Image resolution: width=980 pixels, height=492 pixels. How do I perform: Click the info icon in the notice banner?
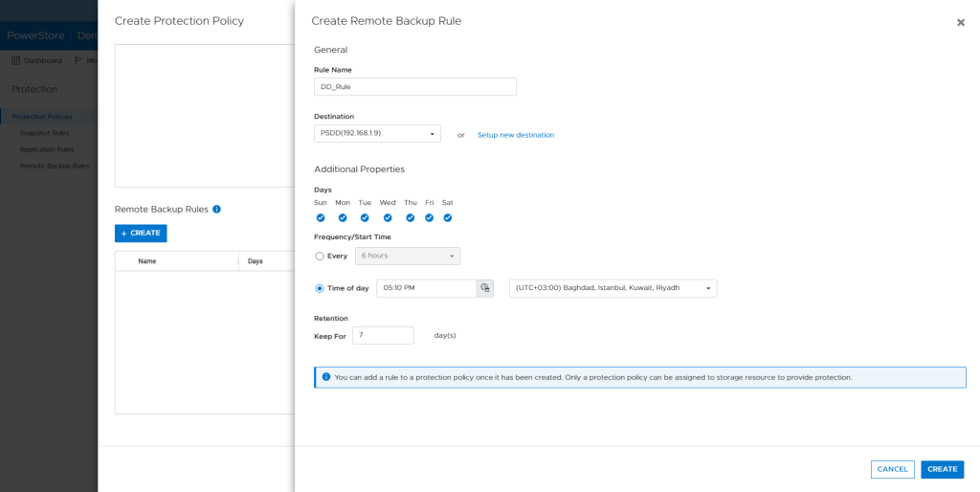(326, 377)
